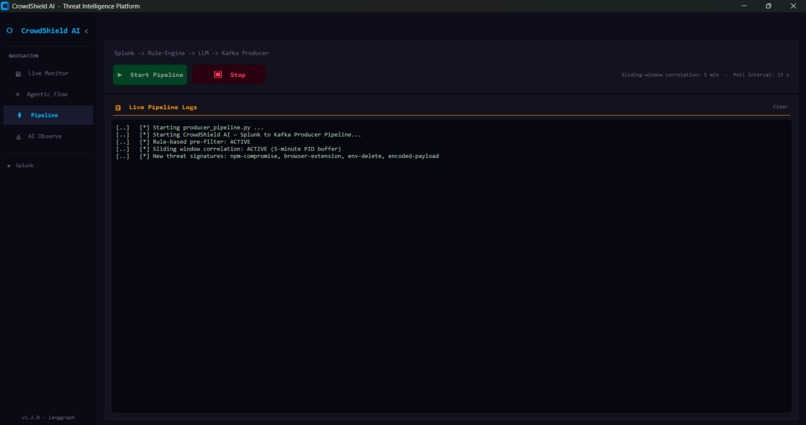Minimize the CrowdShield AI window
The height and width of the screenshot is (425, 806).
click(744, 6)
